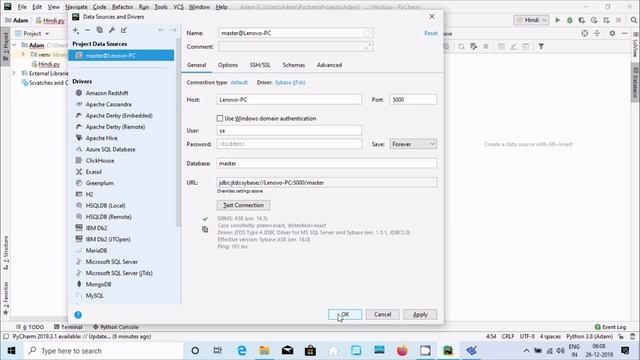640x360 pixels.
Task: Click the filter icon in Database toolbar
Action: (541, 47)
